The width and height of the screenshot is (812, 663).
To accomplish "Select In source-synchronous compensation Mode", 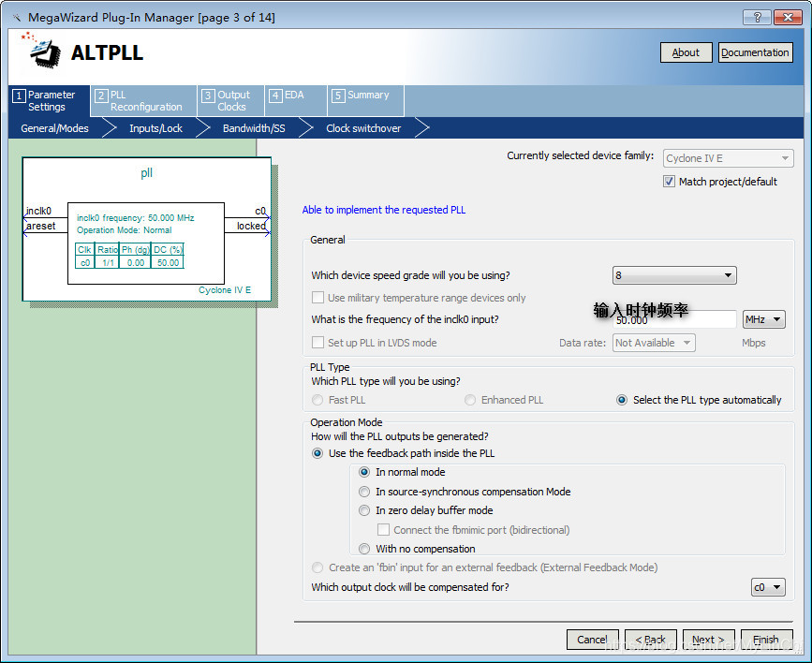I will coord(364,492).
